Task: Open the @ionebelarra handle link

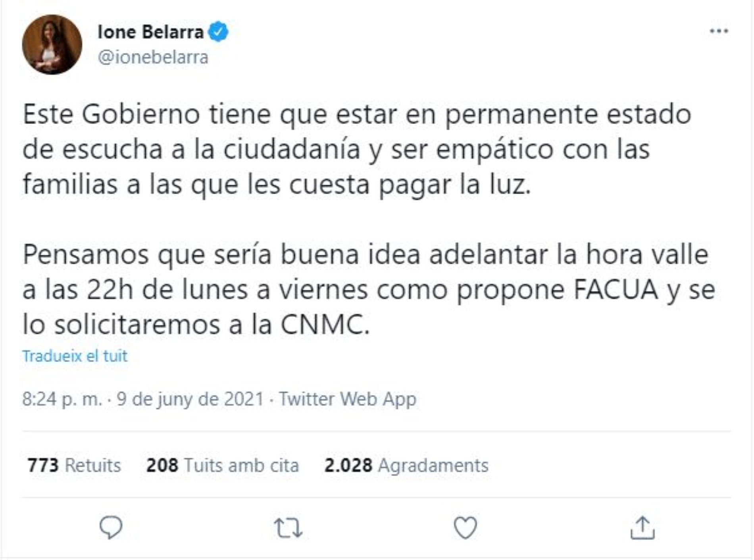Action: [x=153, y=57]
